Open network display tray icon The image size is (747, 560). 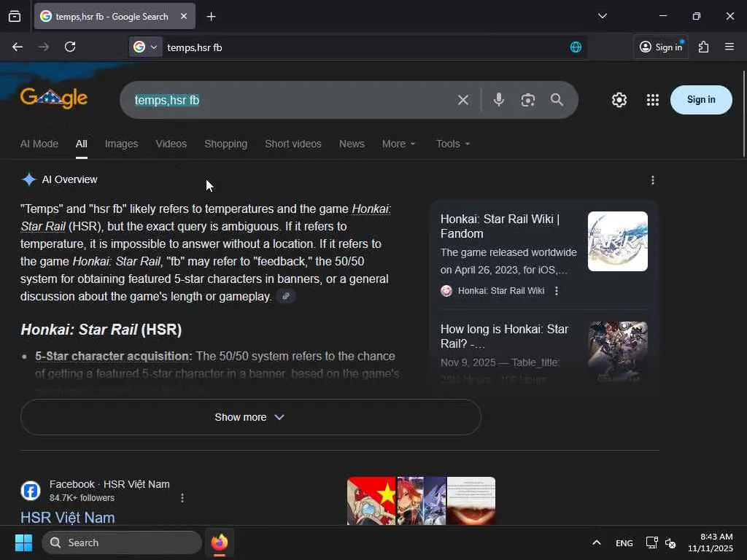(x=651, y=542)
